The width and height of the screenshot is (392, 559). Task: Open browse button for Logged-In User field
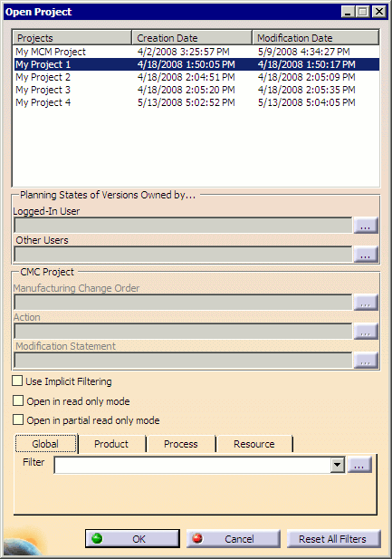[366, 226]
